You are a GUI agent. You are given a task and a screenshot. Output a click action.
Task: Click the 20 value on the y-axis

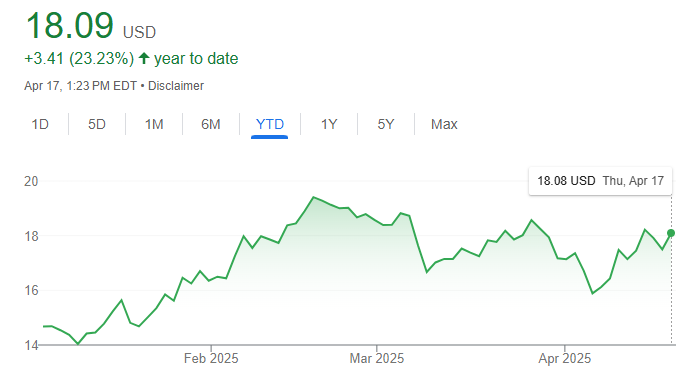tap(31, 181)
